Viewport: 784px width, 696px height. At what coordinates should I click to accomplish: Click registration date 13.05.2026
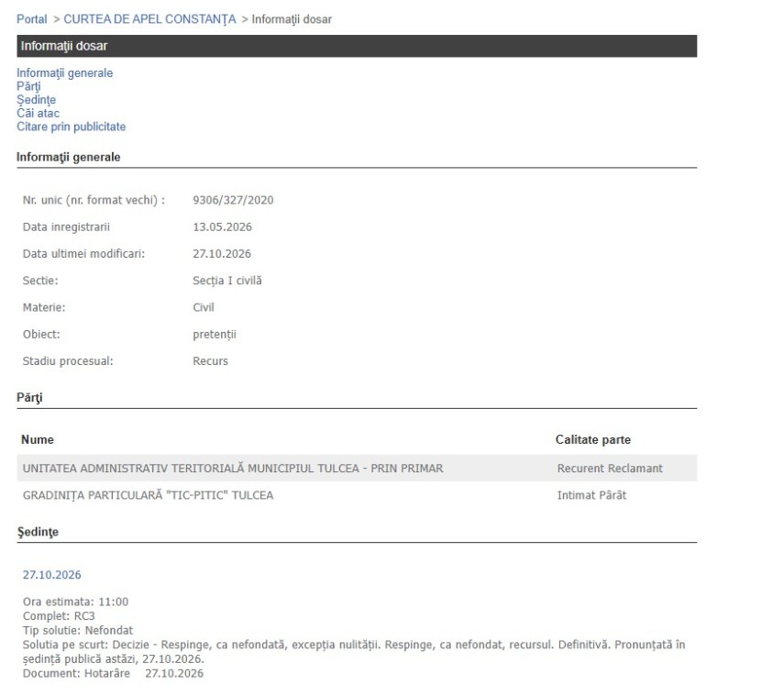tap(222, 227)
